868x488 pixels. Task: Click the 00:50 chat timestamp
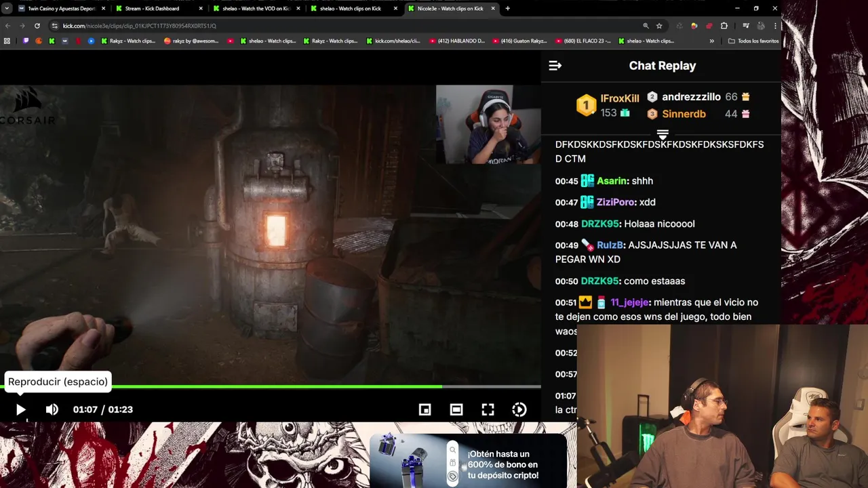click(566, 281)
